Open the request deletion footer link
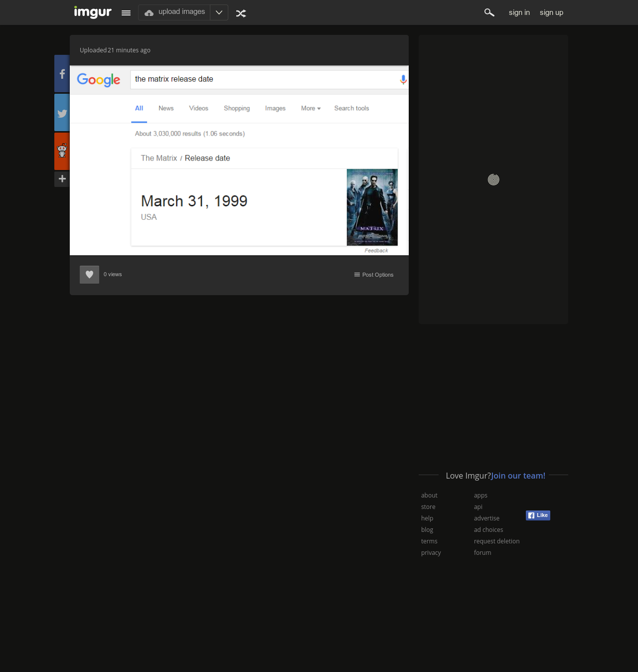 (x=496, y=541)
